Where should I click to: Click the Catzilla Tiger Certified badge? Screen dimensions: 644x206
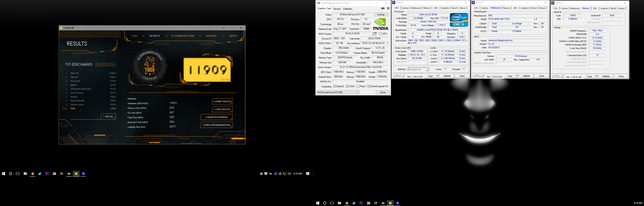tap(150, 66)
